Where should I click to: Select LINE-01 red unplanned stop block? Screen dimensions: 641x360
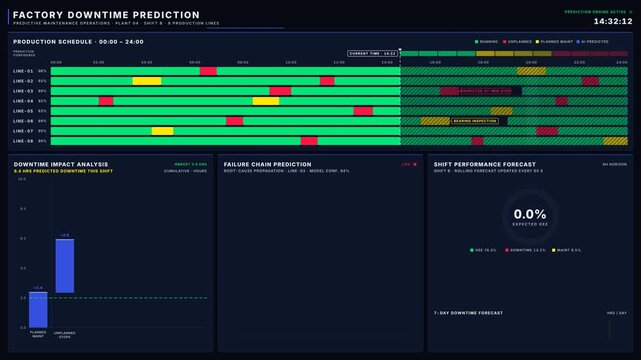tap(208, 71)
